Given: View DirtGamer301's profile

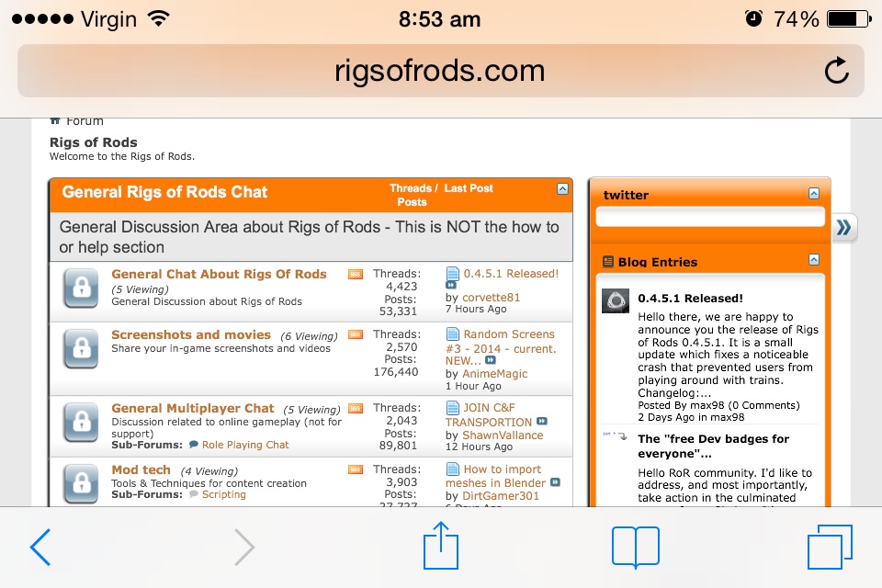Looking at the screenshot, I should click(x=501, y=496).
